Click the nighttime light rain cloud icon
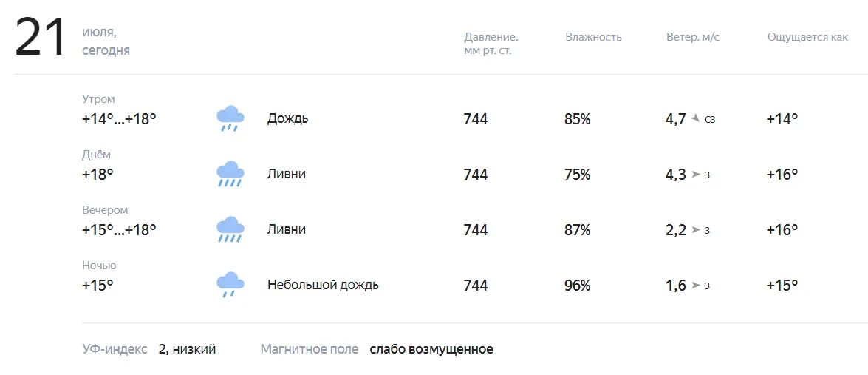Screen dimensions: 868x375 pos(230,285)
